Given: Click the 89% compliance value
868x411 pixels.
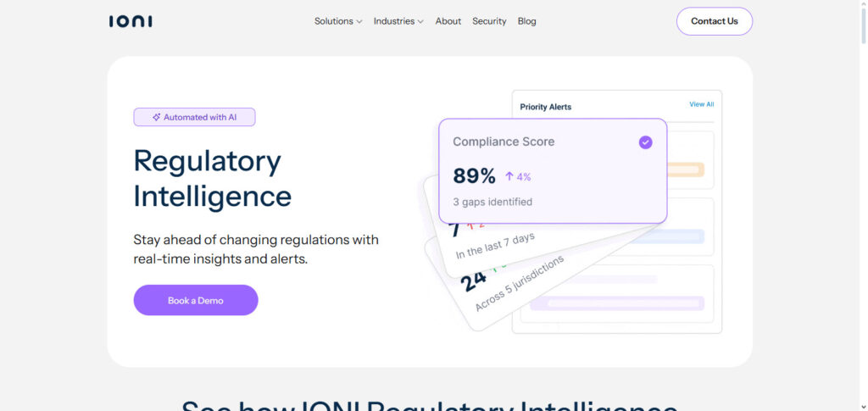Looking at the screenshot, I should coord(475,176).
